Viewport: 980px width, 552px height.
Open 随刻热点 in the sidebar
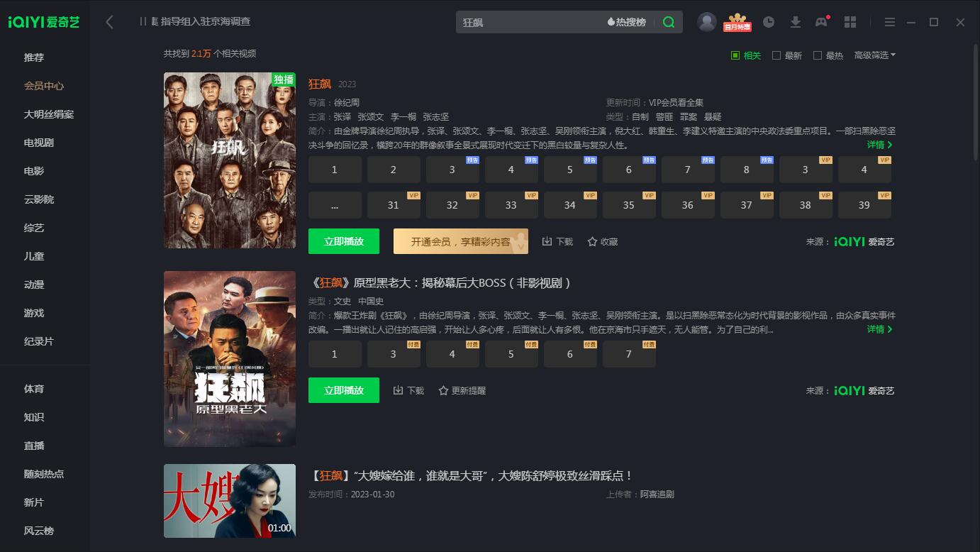click(44, 474)
